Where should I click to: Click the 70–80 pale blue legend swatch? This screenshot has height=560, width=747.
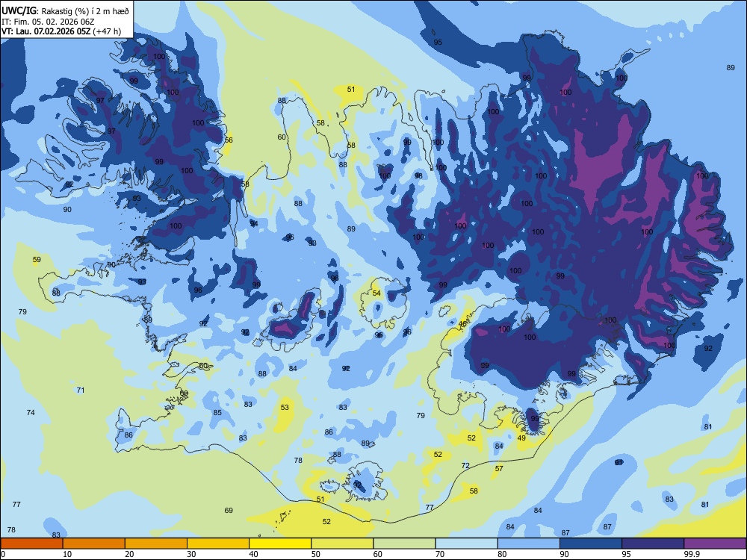tap(466, 544)
